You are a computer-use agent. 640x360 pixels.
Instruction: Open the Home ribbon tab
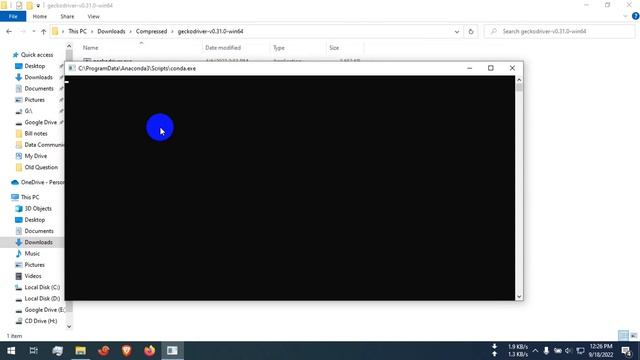pyautogui.click(x=40, y=16)
